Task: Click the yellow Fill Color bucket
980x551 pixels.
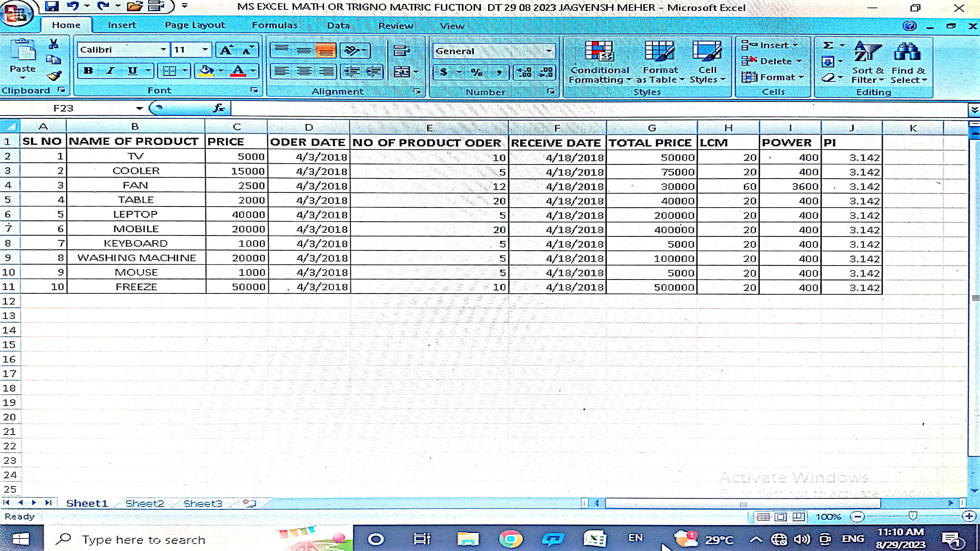Action: pos(206,71)
